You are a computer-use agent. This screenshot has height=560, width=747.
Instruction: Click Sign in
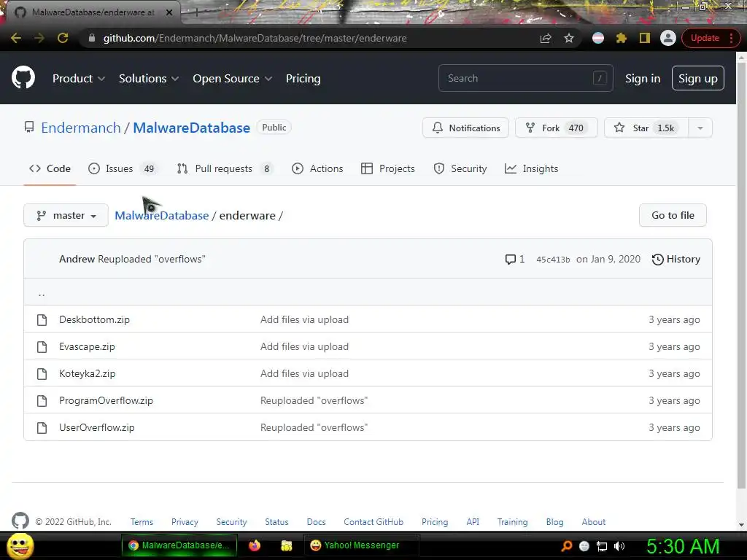point(643,79)
